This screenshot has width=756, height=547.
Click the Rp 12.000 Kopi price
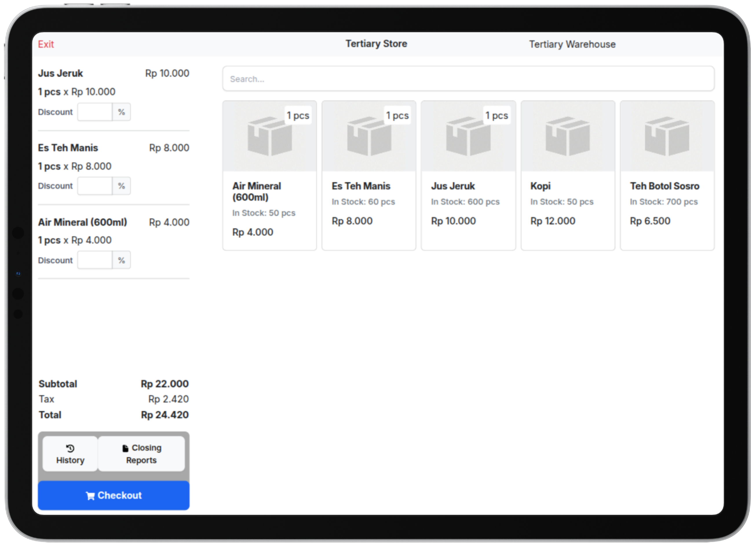point(553,221)
